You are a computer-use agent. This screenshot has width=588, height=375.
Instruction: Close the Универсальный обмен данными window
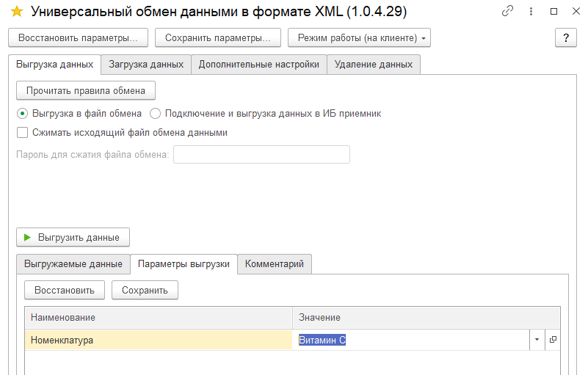575,12
